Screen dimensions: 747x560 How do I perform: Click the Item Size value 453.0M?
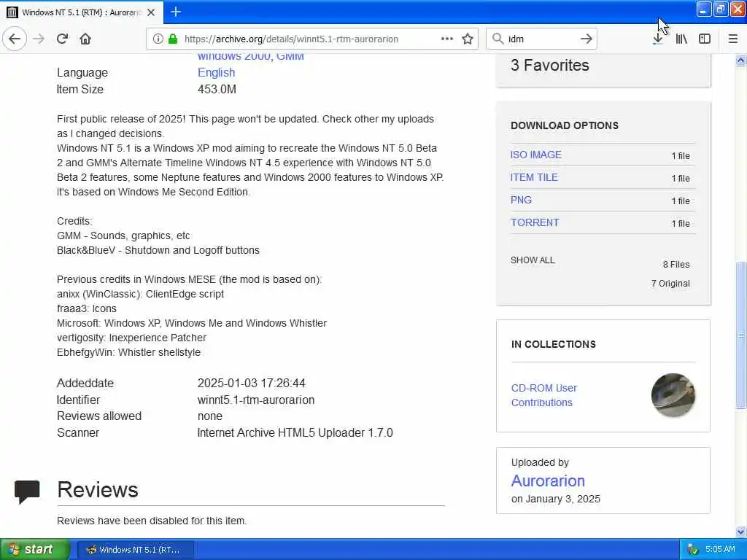click(x=217, y=89)
